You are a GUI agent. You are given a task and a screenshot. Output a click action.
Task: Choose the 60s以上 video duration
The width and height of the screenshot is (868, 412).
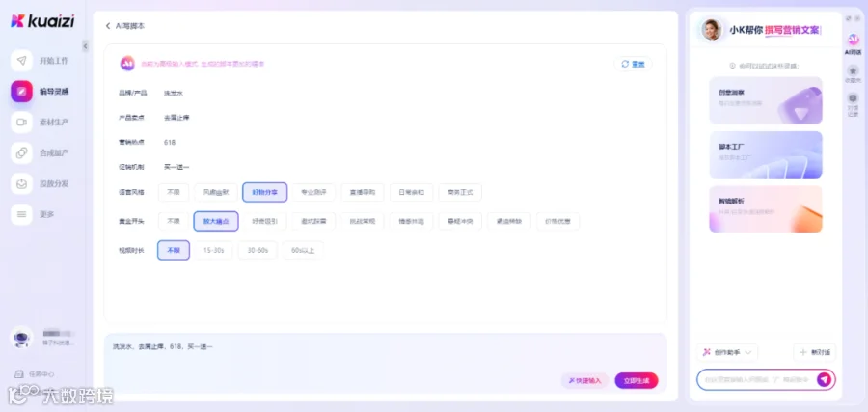coord(303,250)
